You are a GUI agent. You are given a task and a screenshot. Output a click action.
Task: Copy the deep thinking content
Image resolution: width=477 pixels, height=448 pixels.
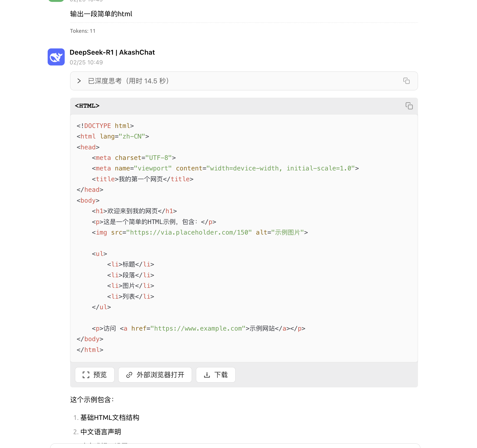pyautogui.click(x=406, y=81)
